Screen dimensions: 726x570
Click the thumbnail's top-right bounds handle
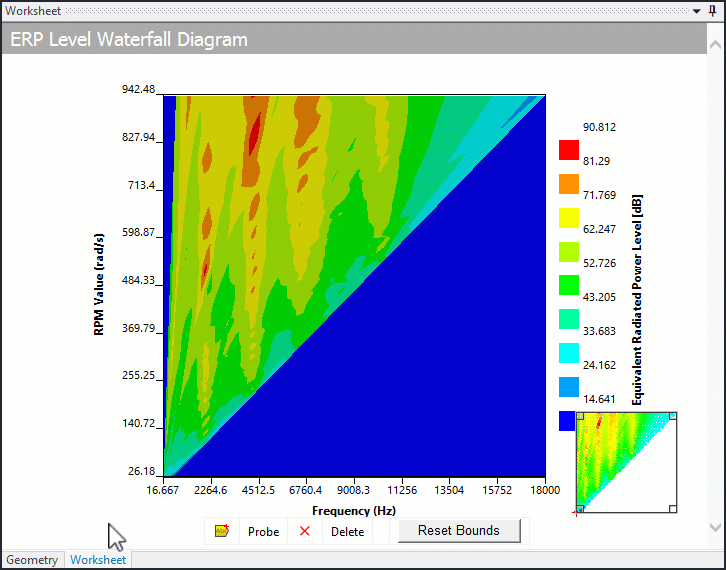673,416
